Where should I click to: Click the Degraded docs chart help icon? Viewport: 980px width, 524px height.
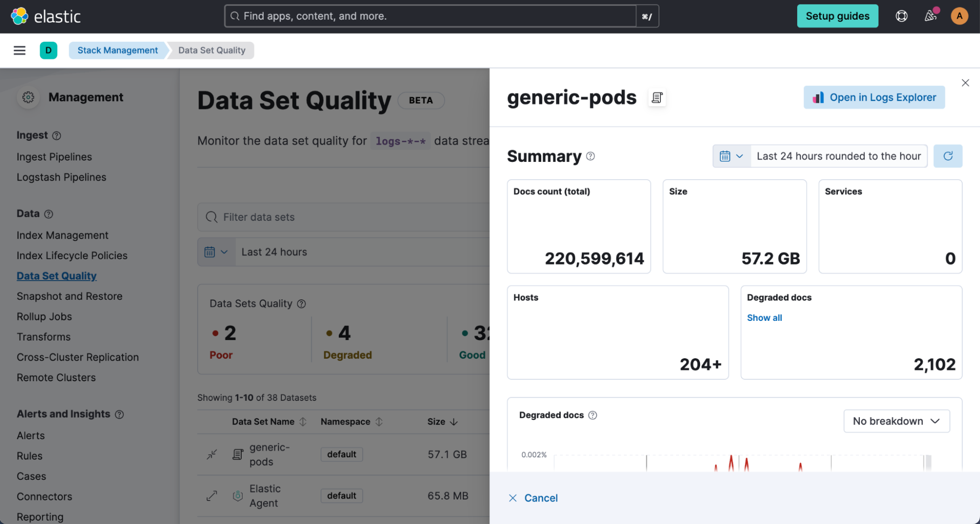click(593, 416)
